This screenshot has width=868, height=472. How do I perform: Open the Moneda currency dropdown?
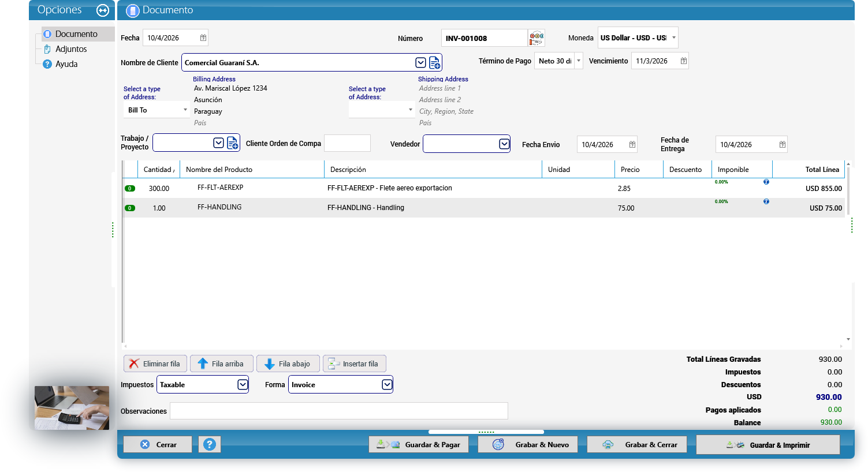tap(673, 38)
